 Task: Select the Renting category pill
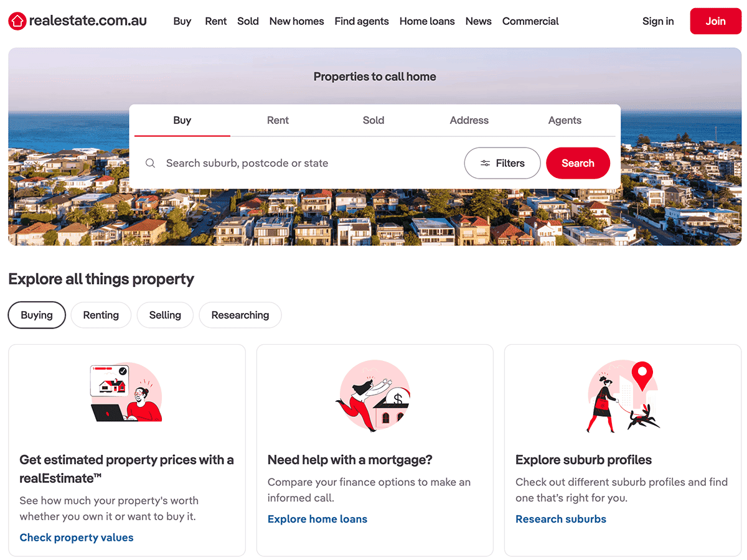(101, 315)
